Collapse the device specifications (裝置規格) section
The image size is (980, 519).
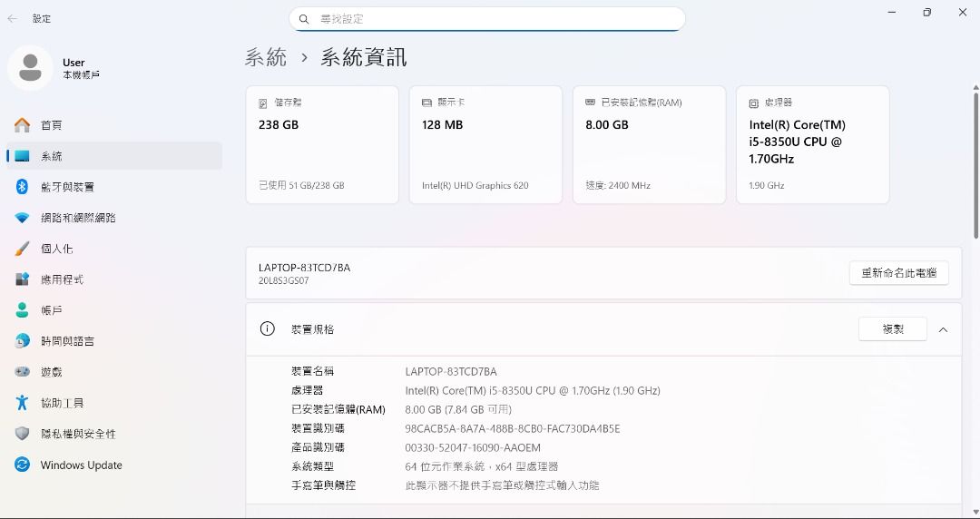[x=943, y=329]
